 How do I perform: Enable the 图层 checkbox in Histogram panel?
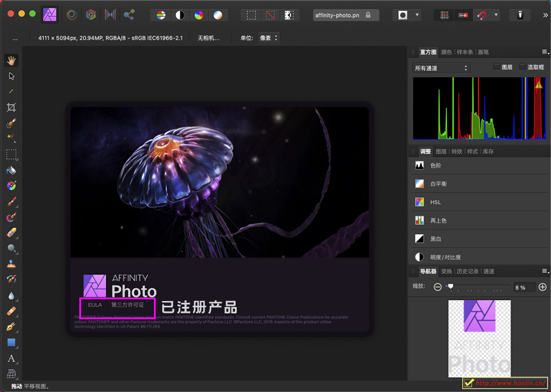[x=496, y=67]
